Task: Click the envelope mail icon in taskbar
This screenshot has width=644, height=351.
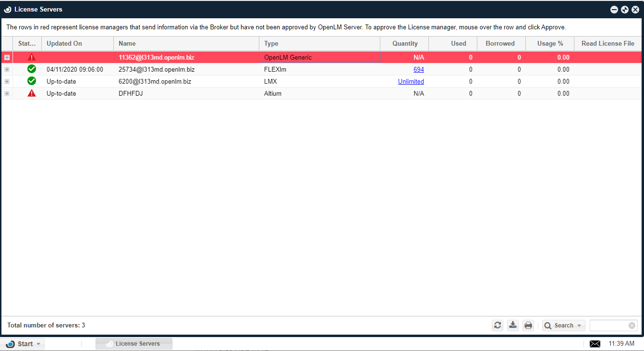Action: tap(595, 344)
